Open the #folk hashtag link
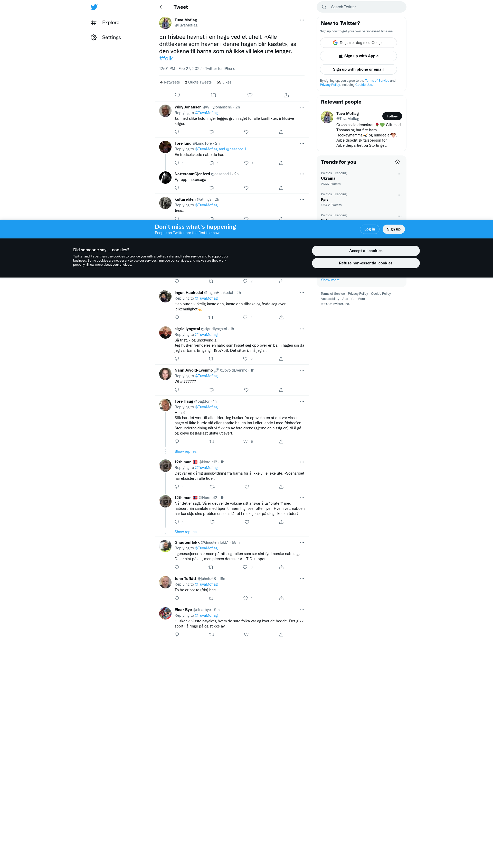 (x=166, y=58)
